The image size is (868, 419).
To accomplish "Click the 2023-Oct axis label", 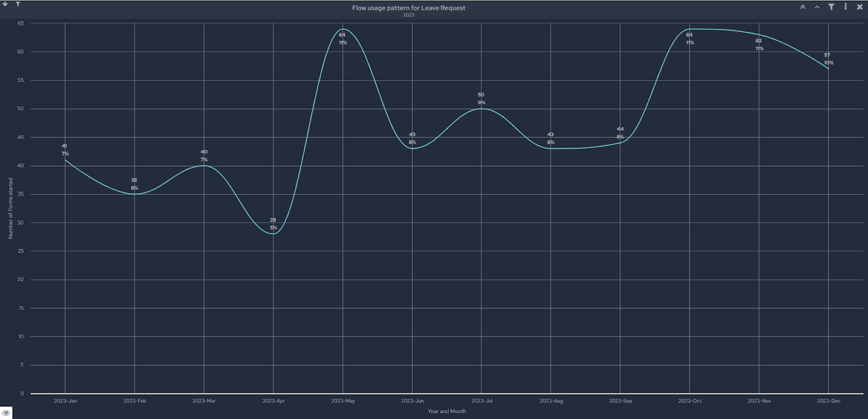I will (690, 401).
